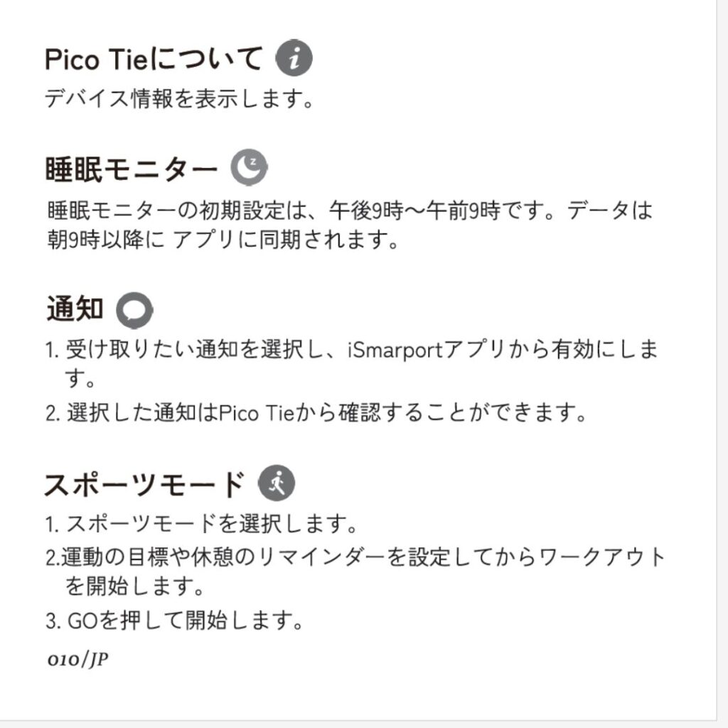Viewport: 728px width, 728px height.
Task: Click the 朝9時以降に アプリに同期 line
Action: coord(223,240)
